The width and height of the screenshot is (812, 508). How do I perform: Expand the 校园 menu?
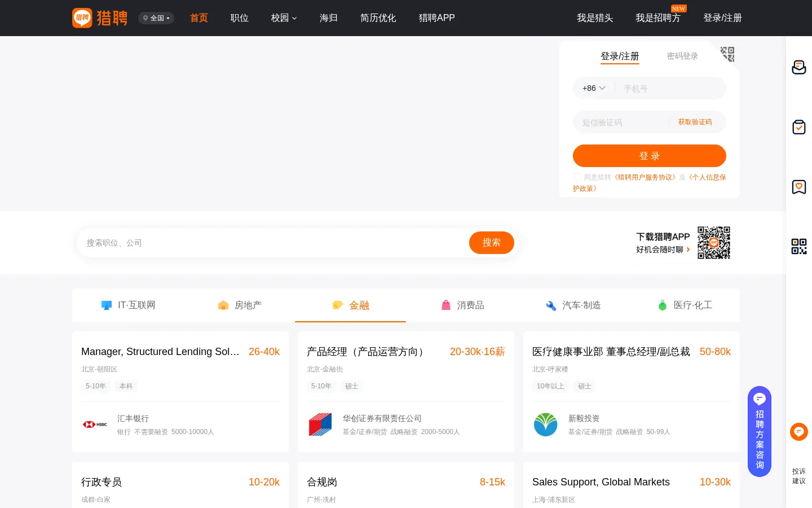pyautogui.click(x=284, y=18)
